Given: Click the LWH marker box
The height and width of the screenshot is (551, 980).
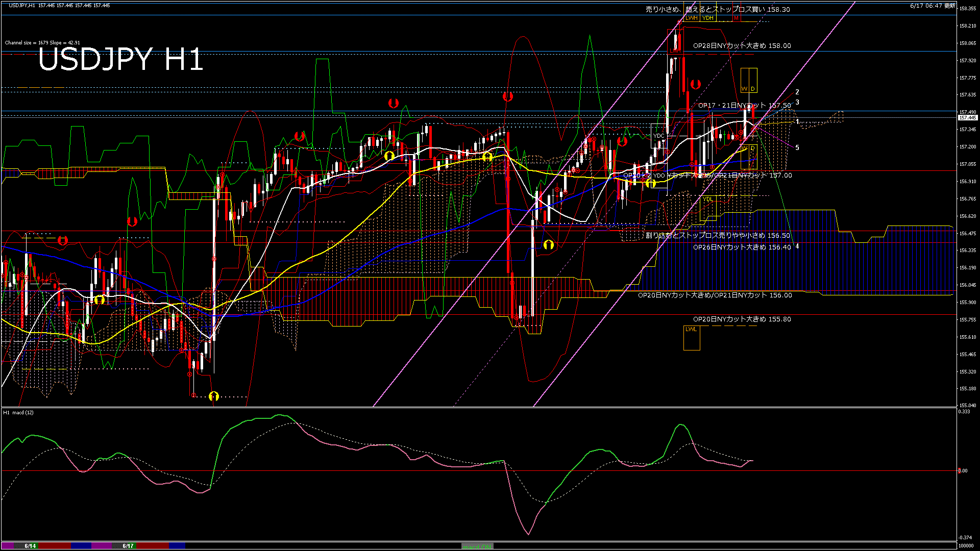Looking at the screenshot, I should point(691,18).
